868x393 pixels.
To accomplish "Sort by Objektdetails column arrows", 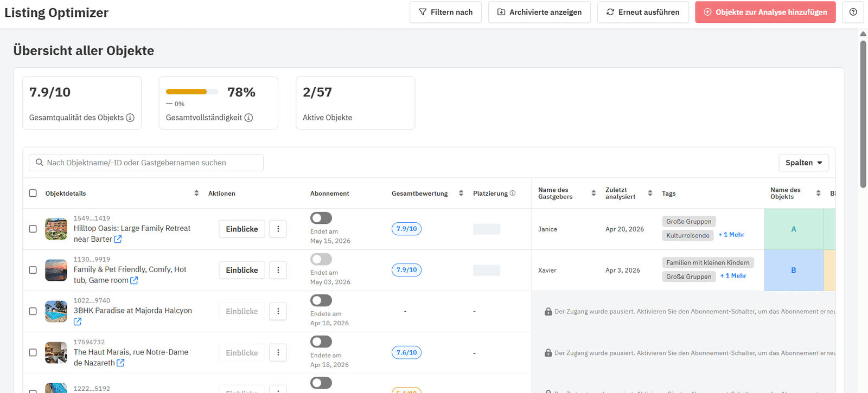I will point(196,193).
